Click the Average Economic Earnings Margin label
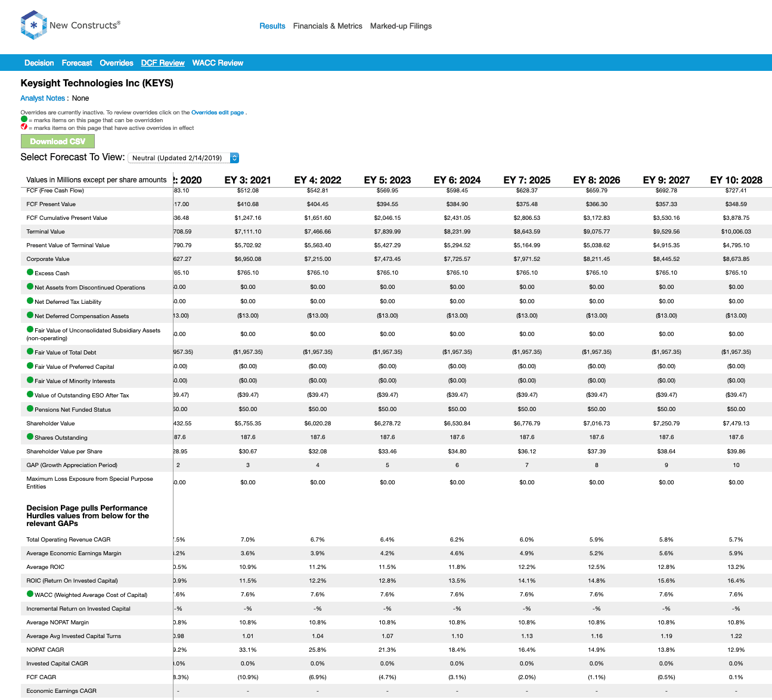 coord(74,553)
